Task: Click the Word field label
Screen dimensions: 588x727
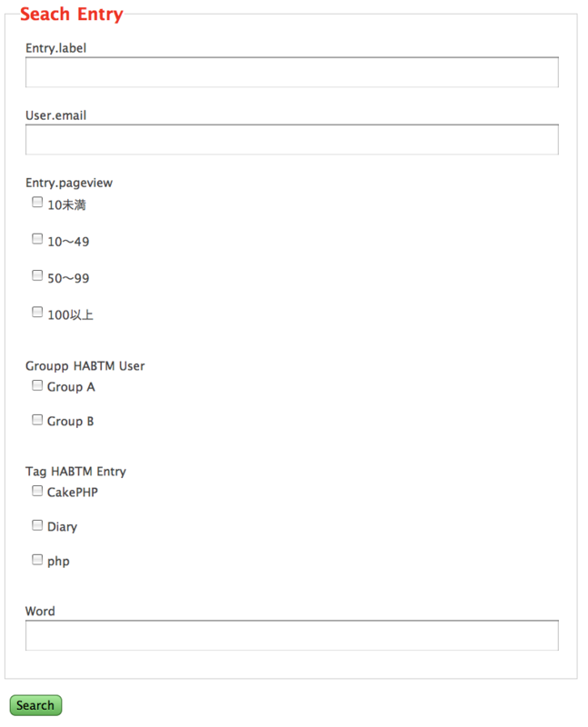Action: pos(40,611)
